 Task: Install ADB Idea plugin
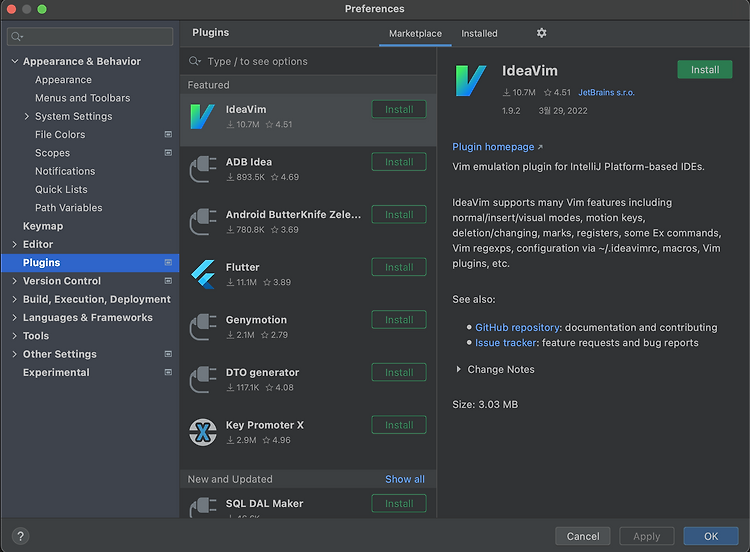coord(399,162)
